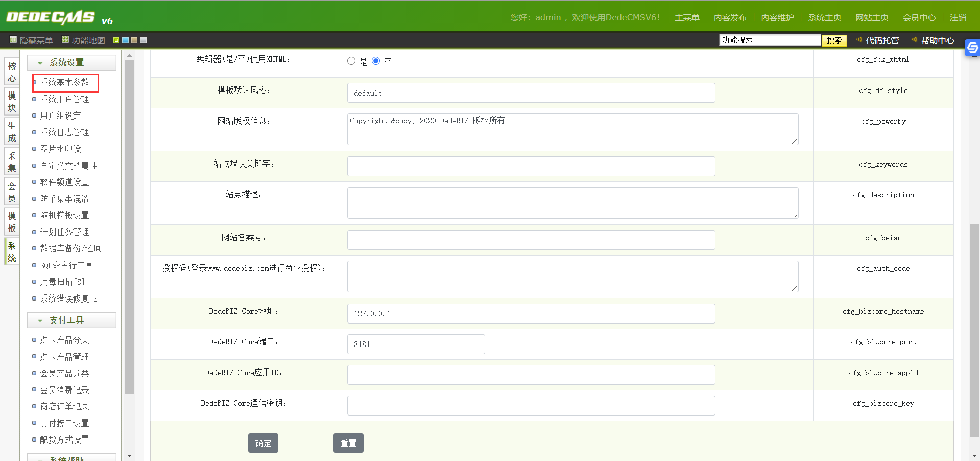Click the DedeBIZ Core应用ID input

(x=531, y=375)
